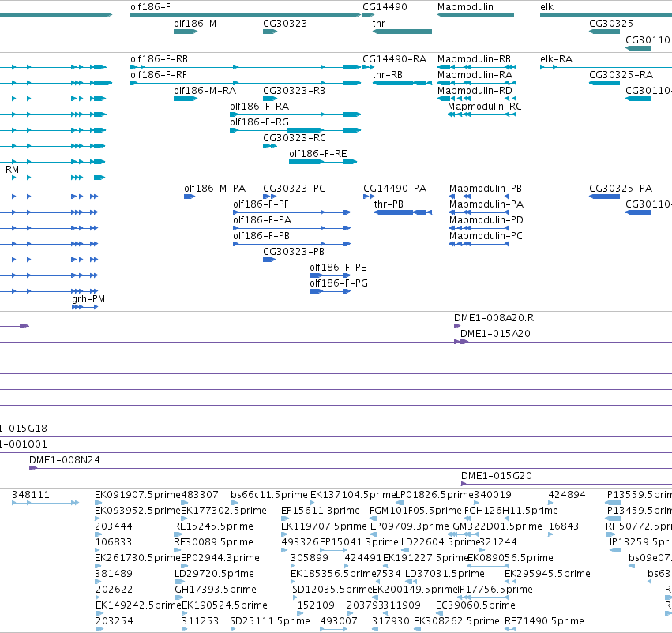The image size is (672, 633).
Task: Click EST "EP15611.3prime"
Action: 320,511
